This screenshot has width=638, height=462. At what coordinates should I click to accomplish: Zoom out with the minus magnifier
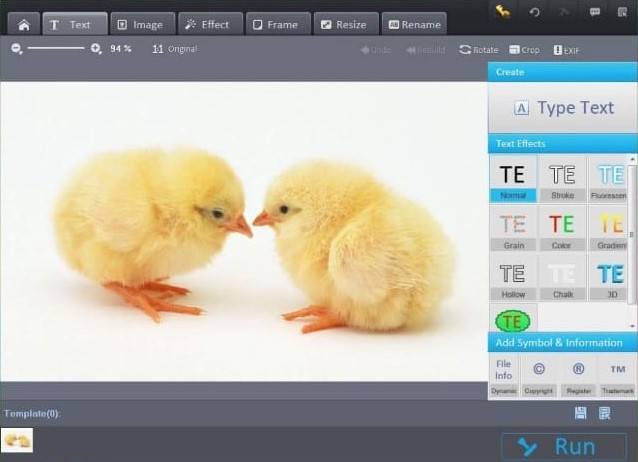tap(17, 49)
